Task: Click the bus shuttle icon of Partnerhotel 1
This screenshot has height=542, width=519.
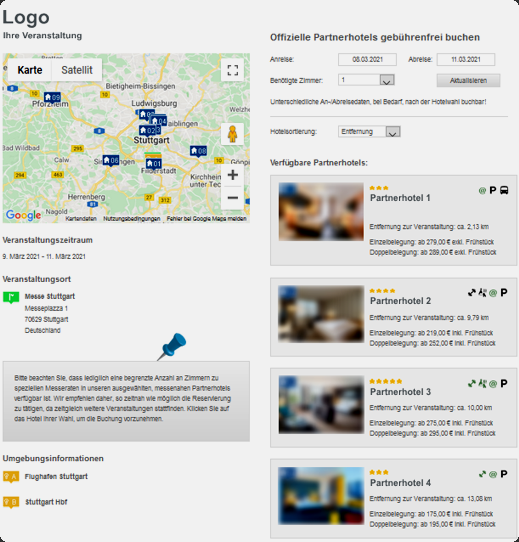Action: click(x=504, y=190)
